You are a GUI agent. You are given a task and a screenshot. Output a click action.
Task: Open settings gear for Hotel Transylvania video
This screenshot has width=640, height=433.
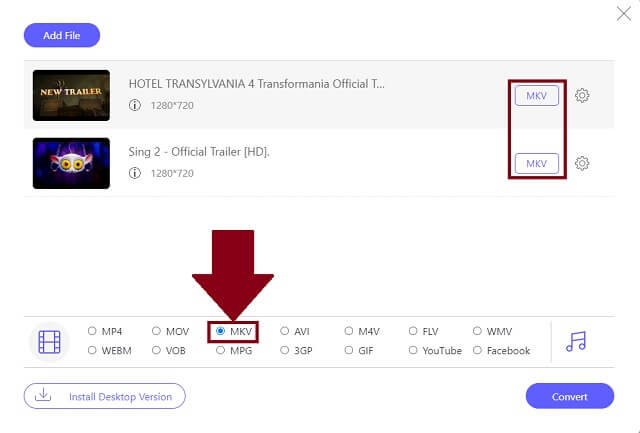point(582,95)
